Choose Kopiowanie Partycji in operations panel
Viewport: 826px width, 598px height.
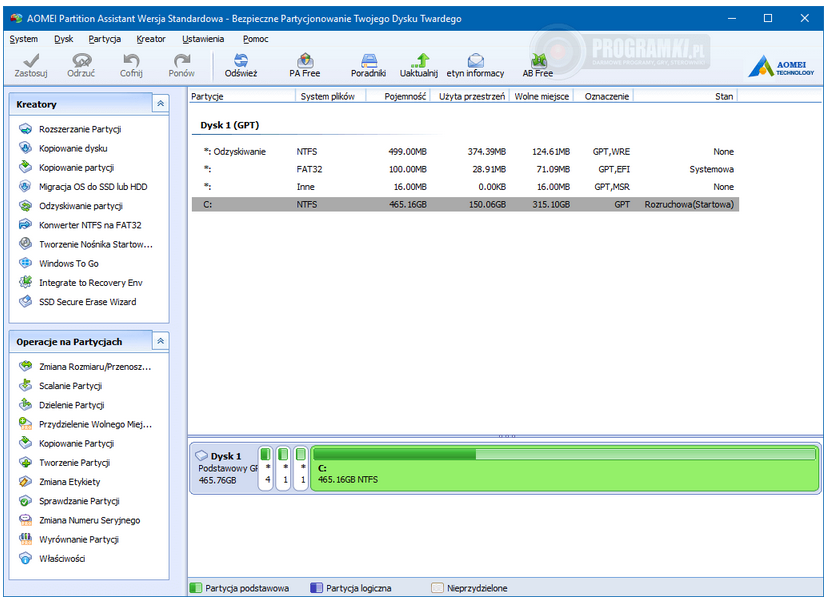coord(76,444)
